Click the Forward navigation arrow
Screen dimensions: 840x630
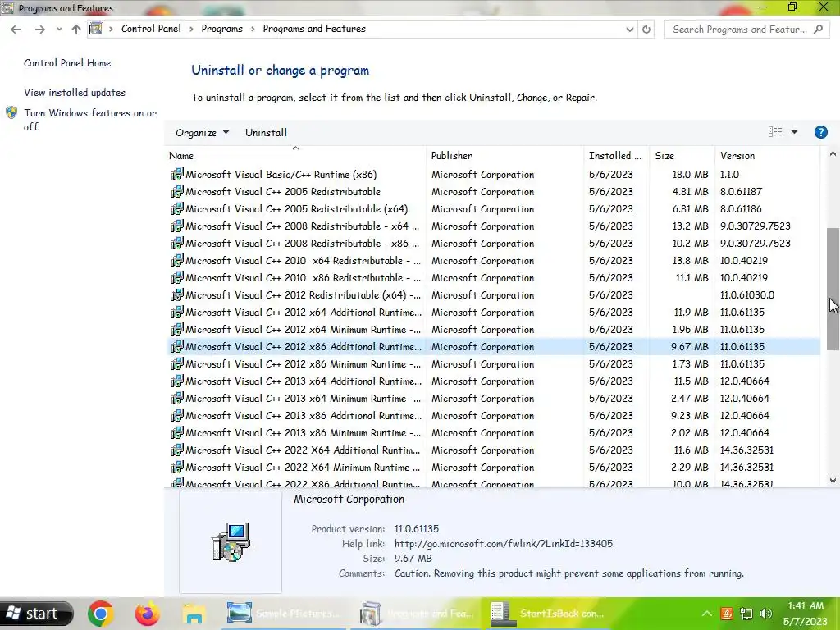point(39,30)
